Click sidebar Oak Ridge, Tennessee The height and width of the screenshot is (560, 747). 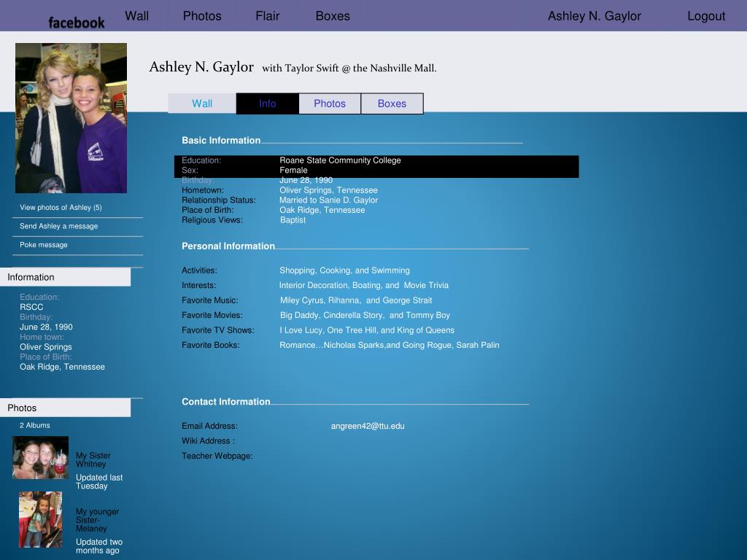click(x=63, y=367)
